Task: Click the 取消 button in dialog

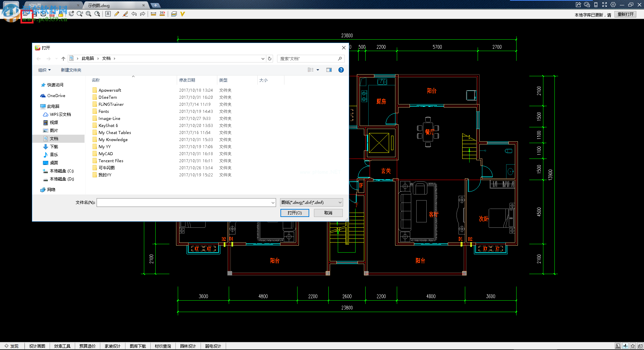Action: point(328,213)
